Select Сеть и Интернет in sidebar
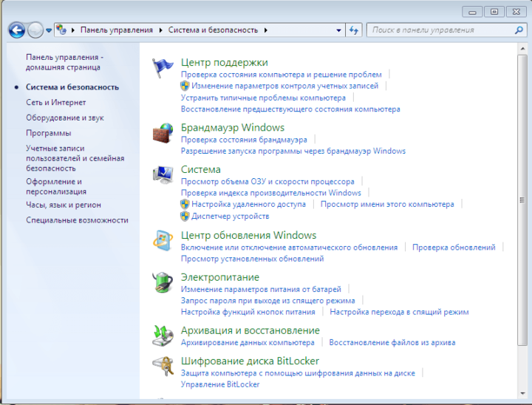The image size is (532, 405). pos(55,103)
